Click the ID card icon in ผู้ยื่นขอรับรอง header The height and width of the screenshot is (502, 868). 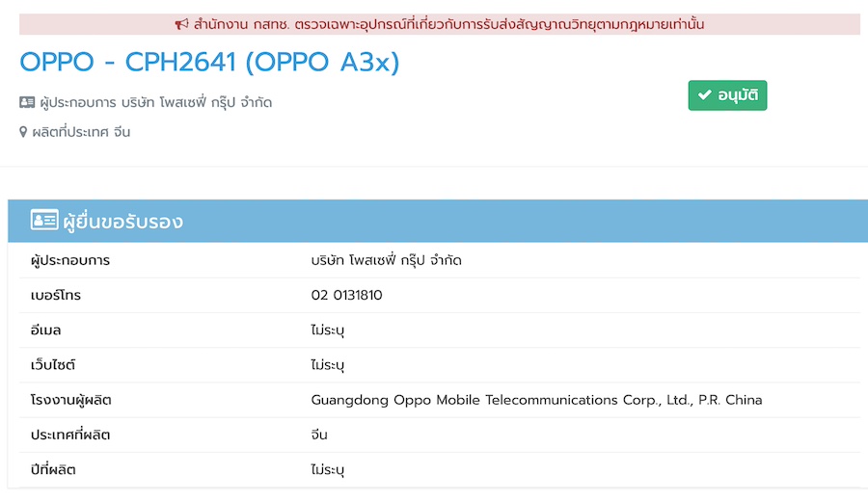(44, 222)
